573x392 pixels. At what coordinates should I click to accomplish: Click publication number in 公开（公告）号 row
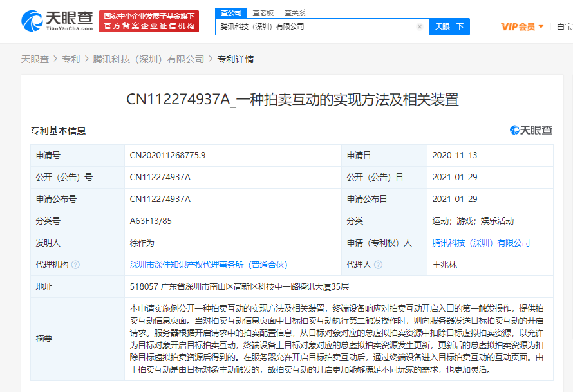coord(160,177)
